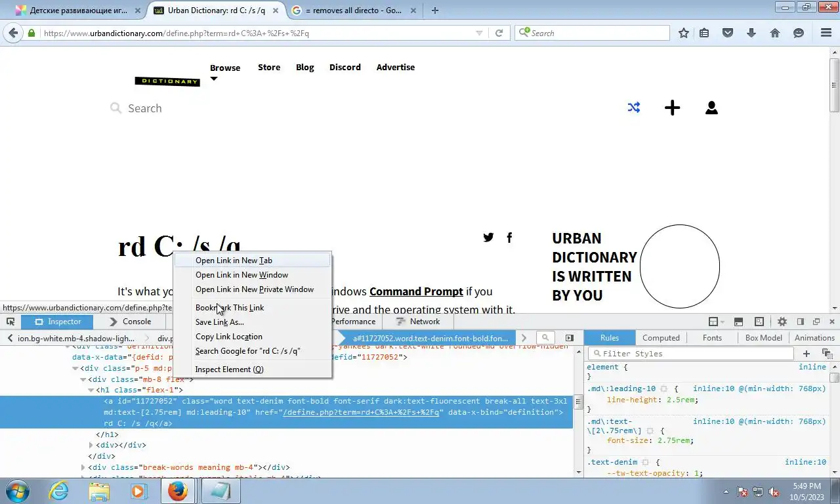Open the Box Model sidebar tab
840x504 pixels.
click(763, 338)
